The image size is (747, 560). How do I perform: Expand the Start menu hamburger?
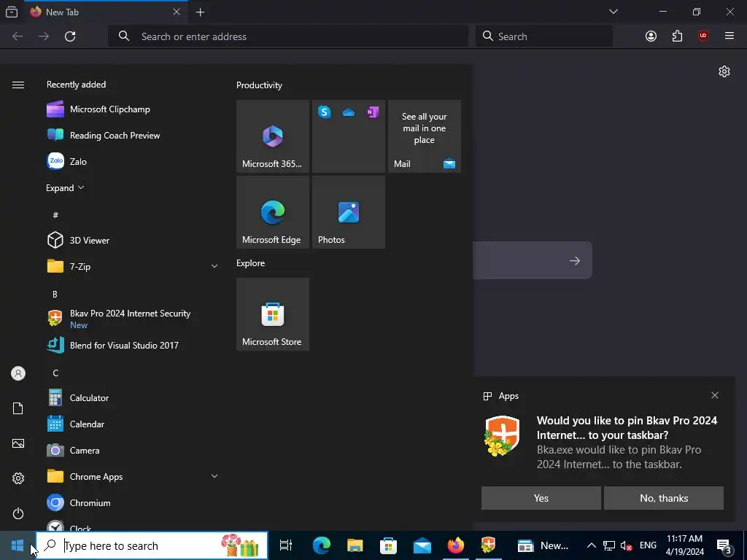18,85
